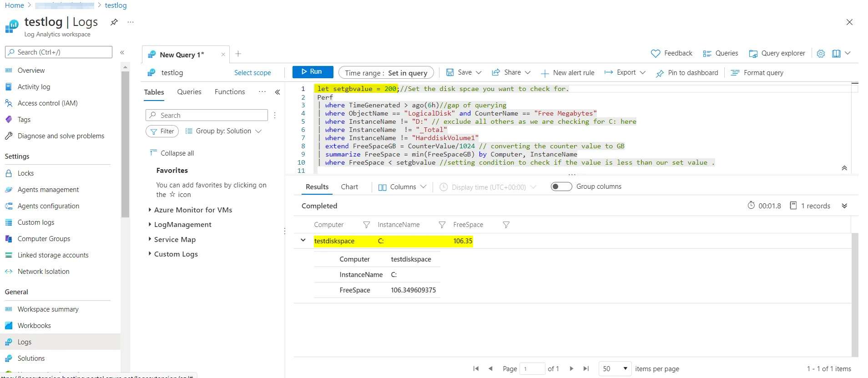
Task: Pin the query to dashboard
Action: [687, 73]
